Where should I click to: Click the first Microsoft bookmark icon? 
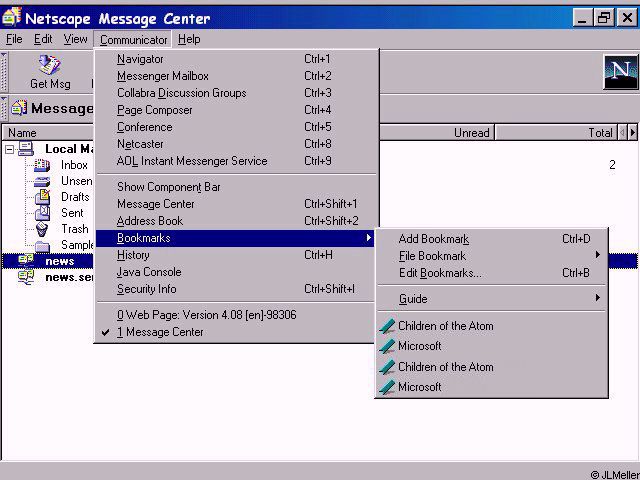387,346
